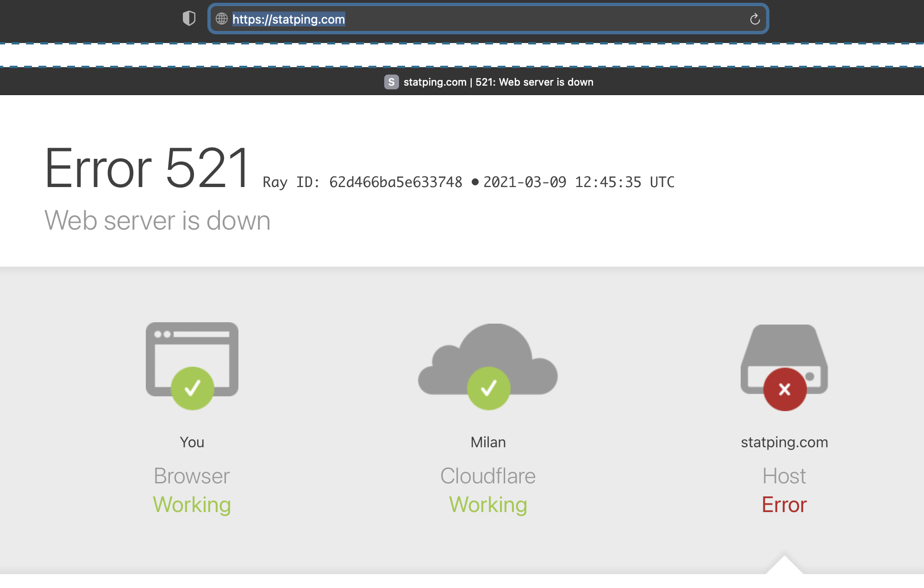Click the Error status under Host

pos(784,505)
